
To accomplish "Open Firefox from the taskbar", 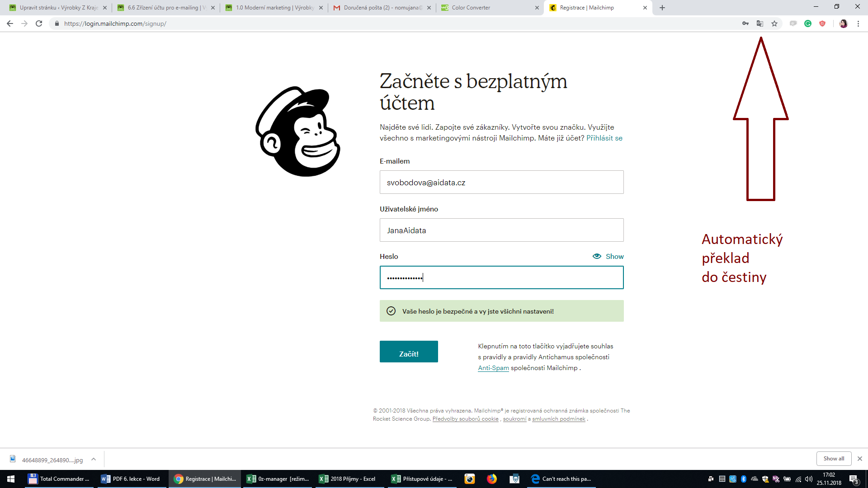I will pos(492,479).
